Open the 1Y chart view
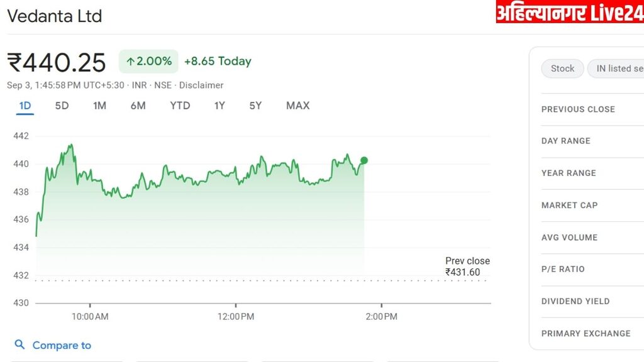 (219, 106)
